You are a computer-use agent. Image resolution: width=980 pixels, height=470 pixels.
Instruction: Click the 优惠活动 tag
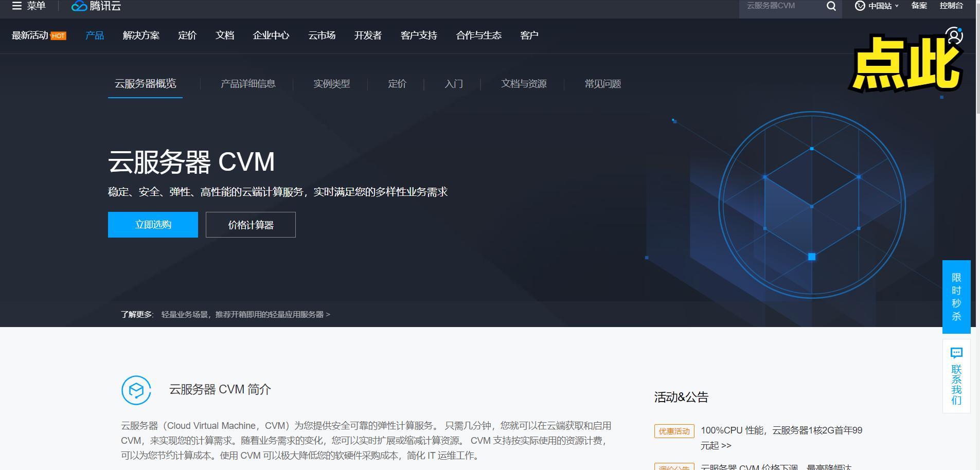(674, 431)
